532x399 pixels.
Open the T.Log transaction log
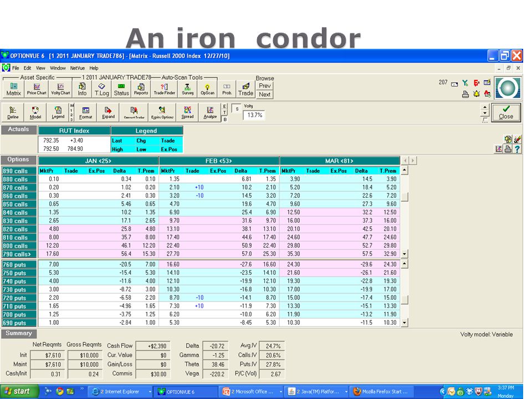101,89
